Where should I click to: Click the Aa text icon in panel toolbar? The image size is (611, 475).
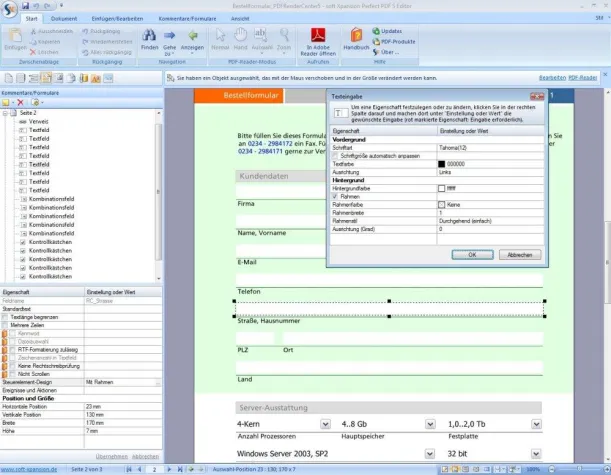click(96, 78)
